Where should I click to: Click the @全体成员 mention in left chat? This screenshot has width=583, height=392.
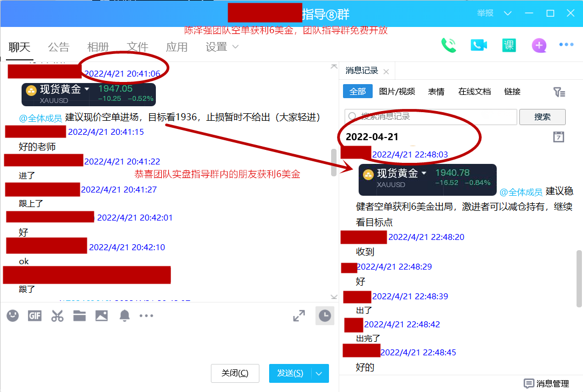[x=40, y=119]
